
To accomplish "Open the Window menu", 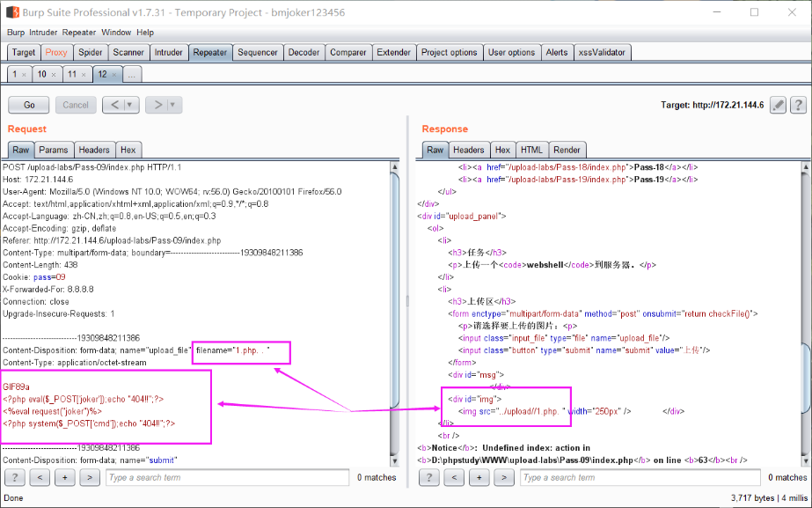I will 116,33.
